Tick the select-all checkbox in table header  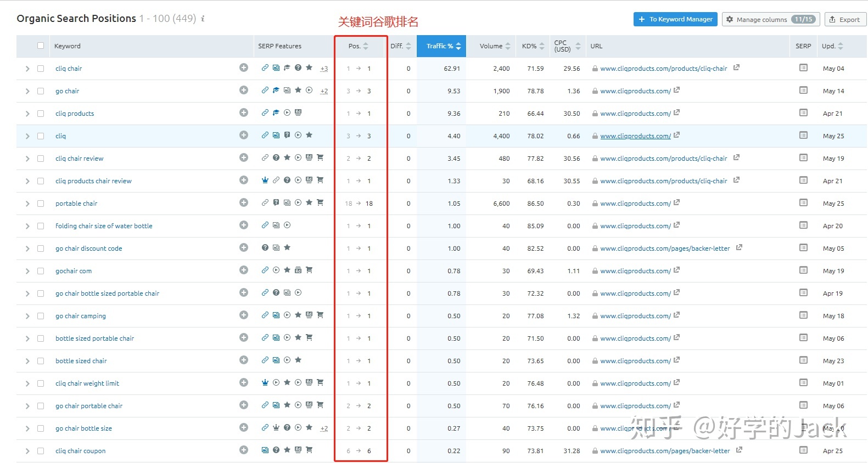pyautogui.click(x=41, y=46)
